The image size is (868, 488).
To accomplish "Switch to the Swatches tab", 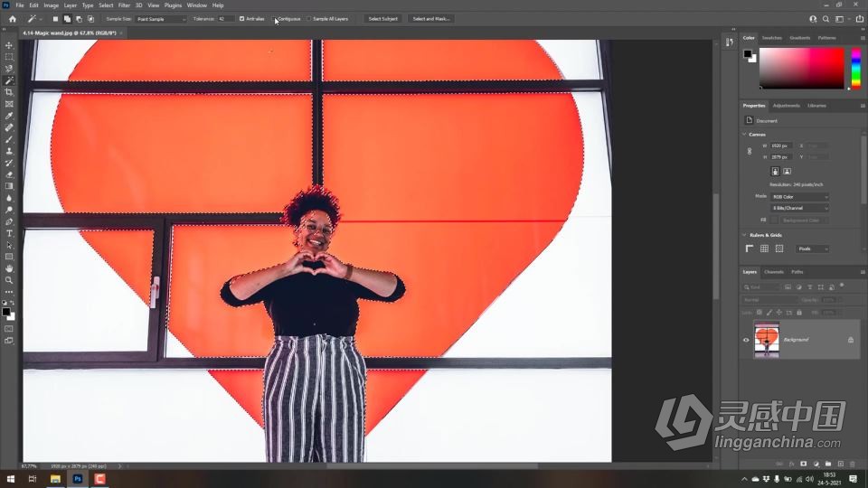I will [x=771, y=38].
